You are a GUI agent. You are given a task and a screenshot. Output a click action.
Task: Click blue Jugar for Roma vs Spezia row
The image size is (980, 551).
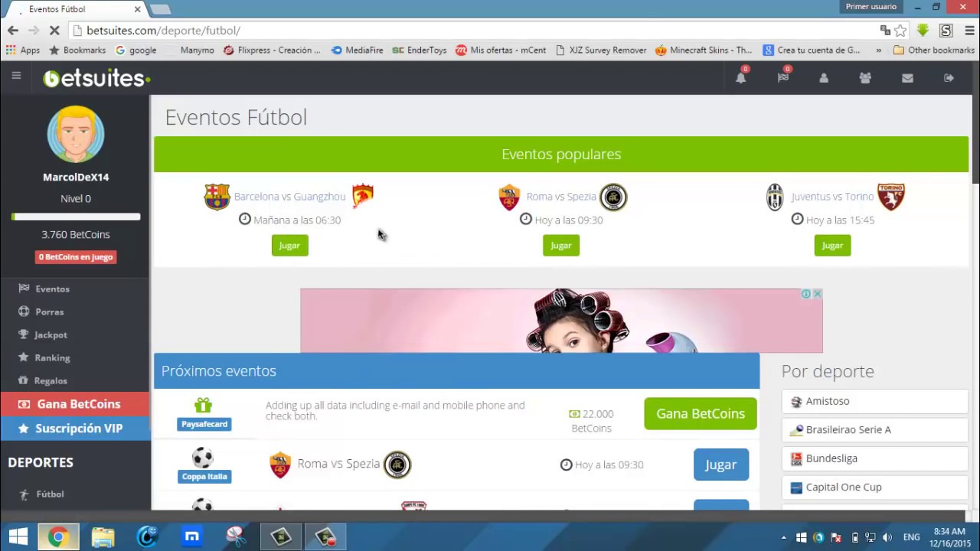pyautogui.click(x=721, y=465)
